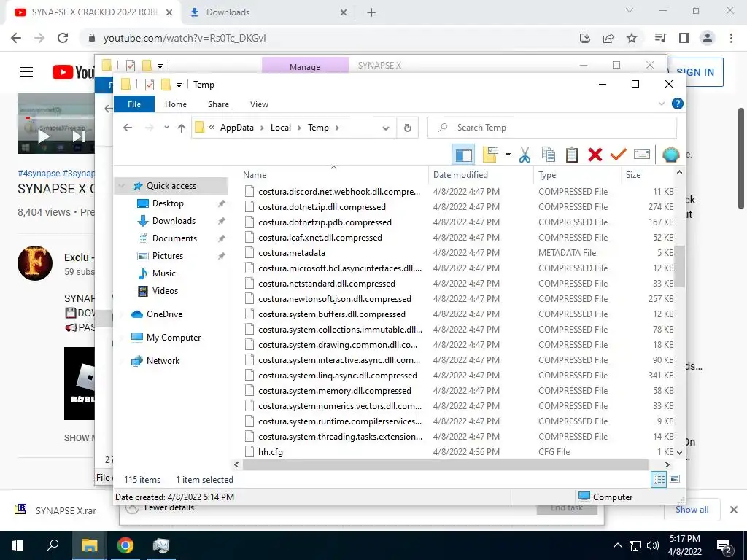Click the orange checkmark icon in toolbar

(619, 155)
